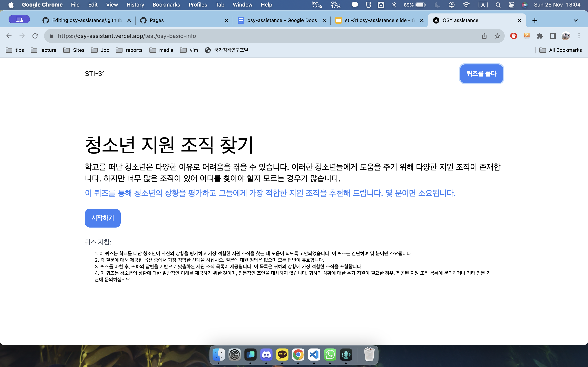Open Discord from the dock
588x367 pixels.
[x=266, y=355]
